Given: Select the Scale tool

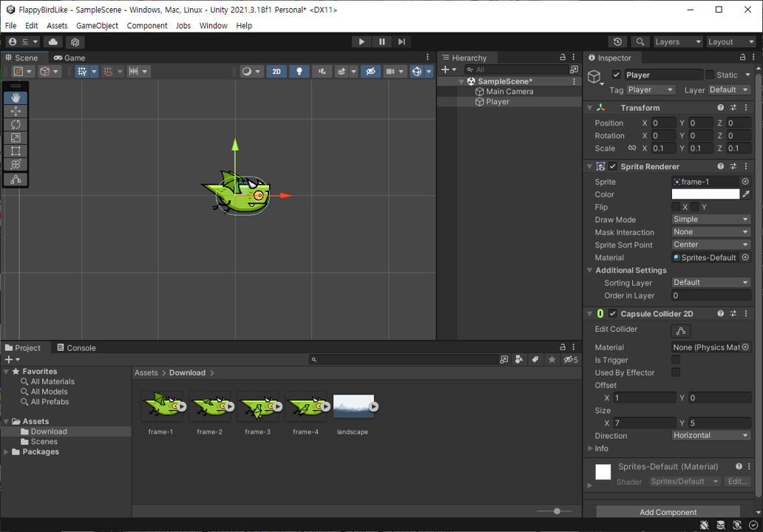Looking at the screenshot, I should click(x=16, y=138).
